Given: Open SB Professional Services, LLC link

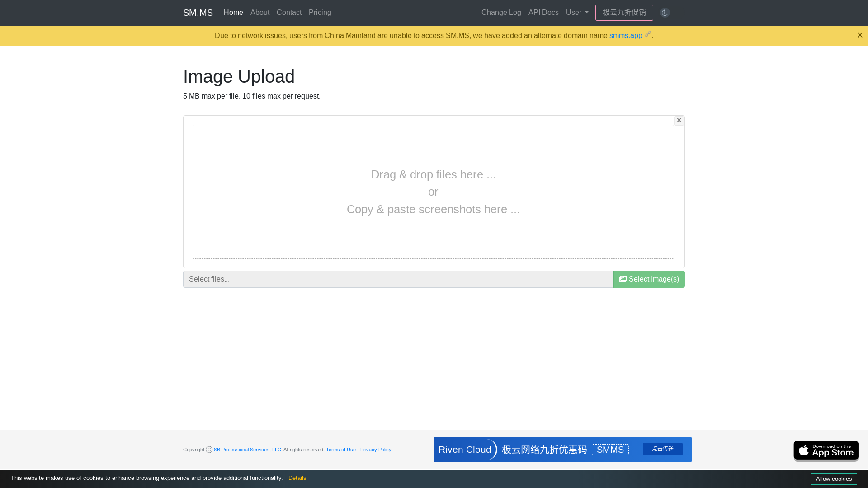Looking at the screenshot, I should 247,450.
